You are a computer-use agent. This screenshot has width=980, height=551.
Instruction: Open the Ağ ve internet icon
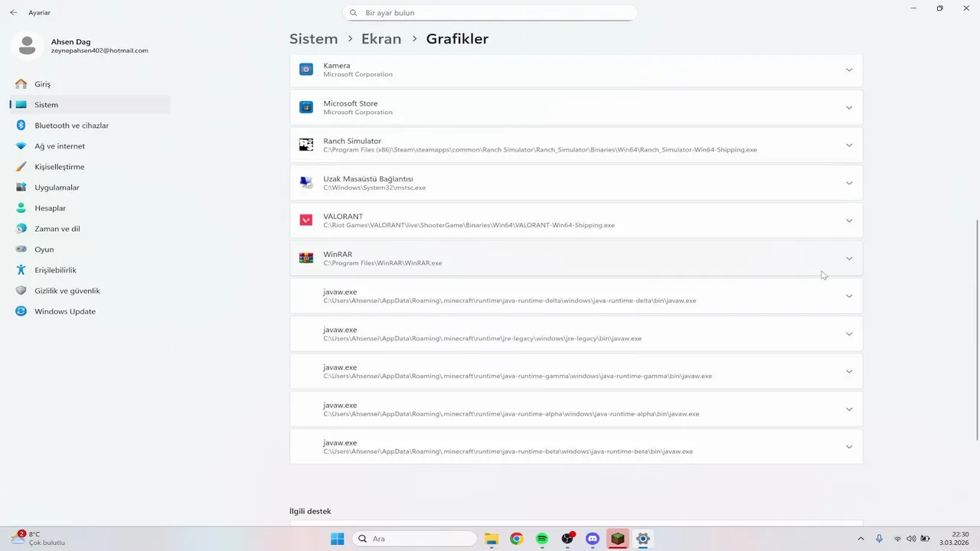pyautogui.click(x=21, y=146)
